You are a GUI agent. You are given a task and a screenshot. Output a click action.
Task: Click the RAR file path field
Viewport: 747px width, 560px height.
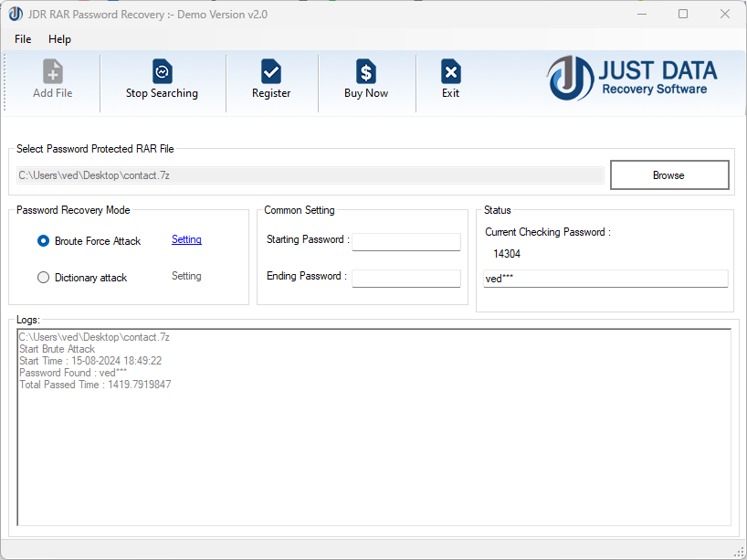click(x=310, y=175)
